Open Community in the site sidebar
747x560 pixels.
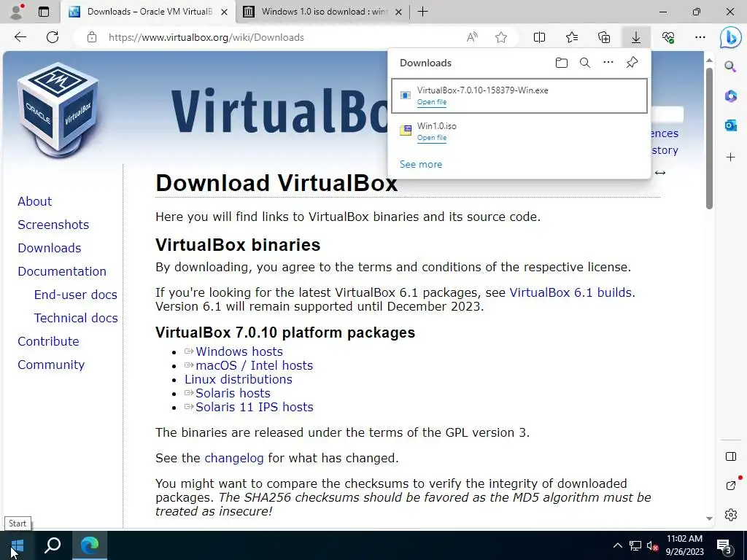coord(51,365)
